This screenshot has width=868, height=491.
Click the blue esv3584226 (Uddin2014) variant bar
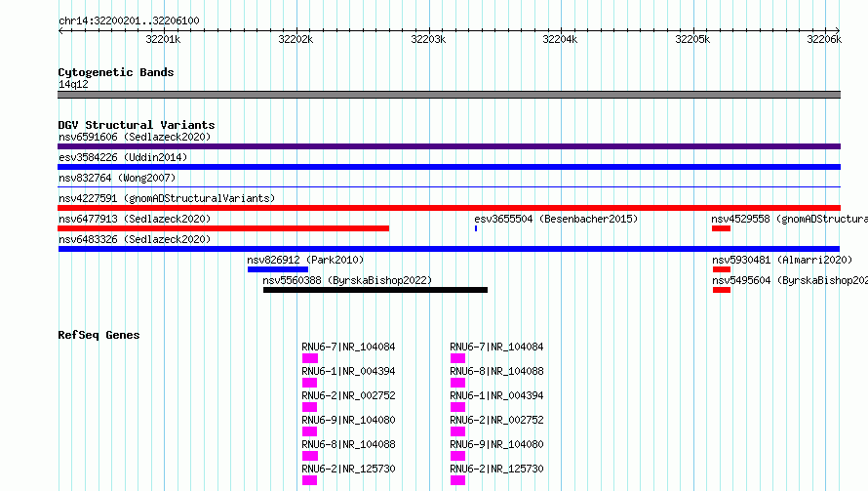tap(449, 167)
